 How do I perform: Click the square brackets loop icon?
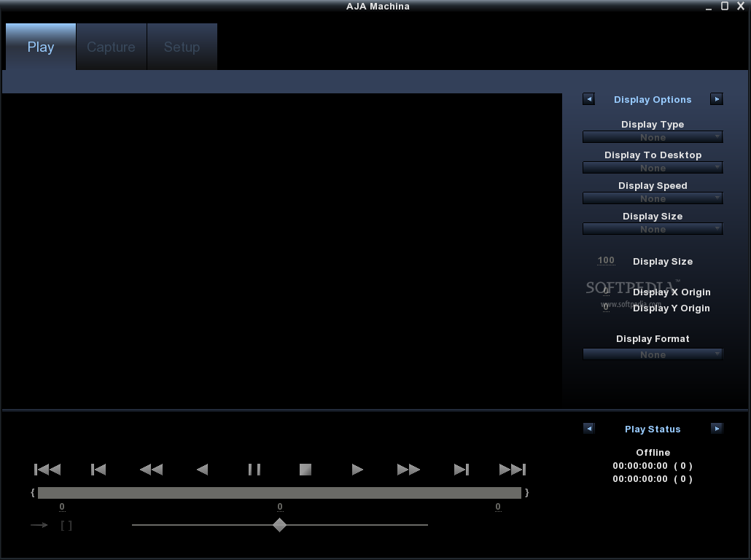click(x=66, y=526)
